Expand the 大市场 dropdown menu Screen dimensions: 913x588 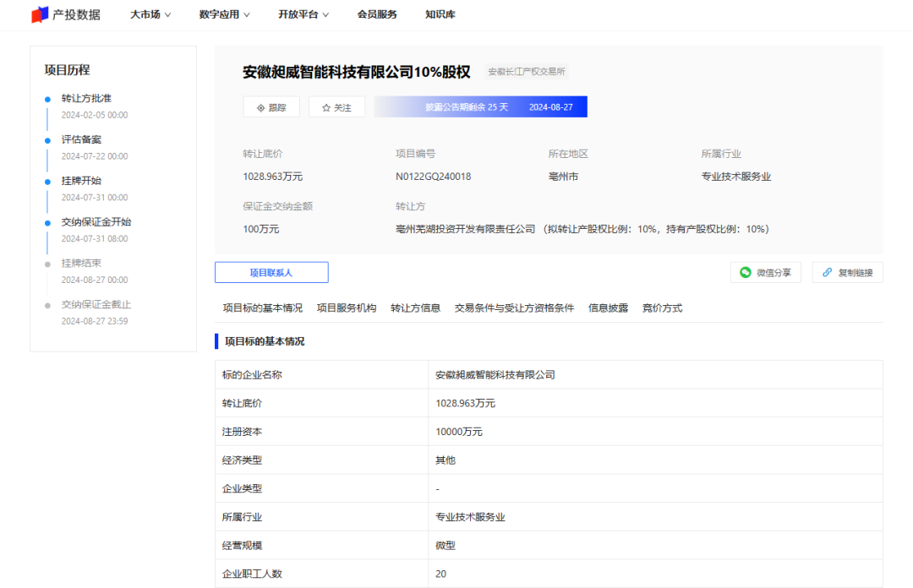click(x=150, y=14)
